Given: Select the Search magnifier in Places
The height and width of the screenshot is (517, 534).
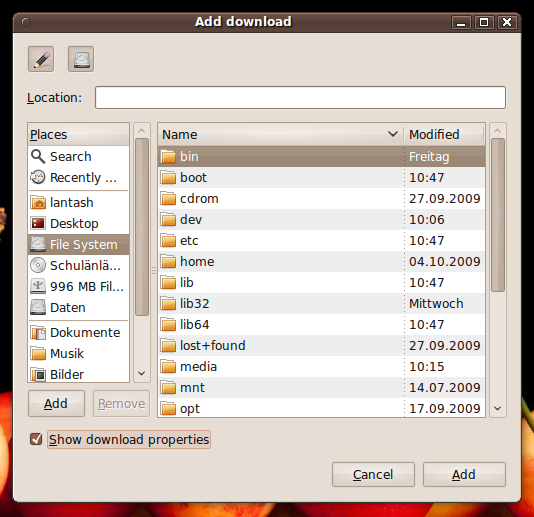Looking at the screenshot, I should point(38,157).
